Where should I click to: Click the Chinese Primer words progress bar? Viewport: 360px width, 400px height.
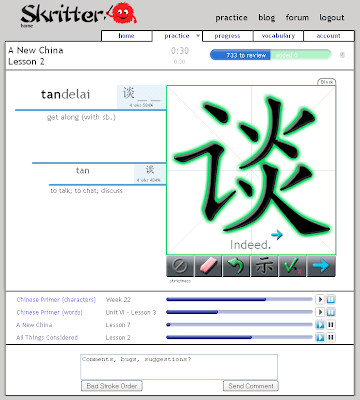(x=239, y=312)
